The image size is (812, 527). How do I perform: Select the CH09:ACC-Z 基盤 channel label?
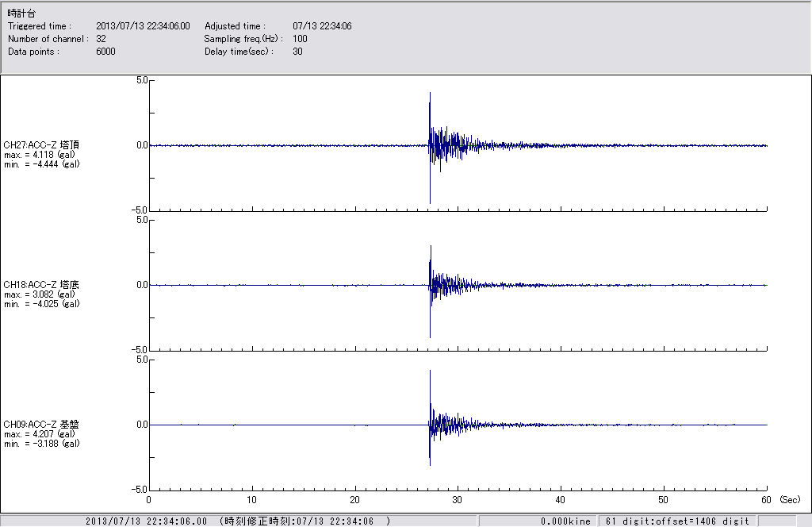[x=41, y=425]
